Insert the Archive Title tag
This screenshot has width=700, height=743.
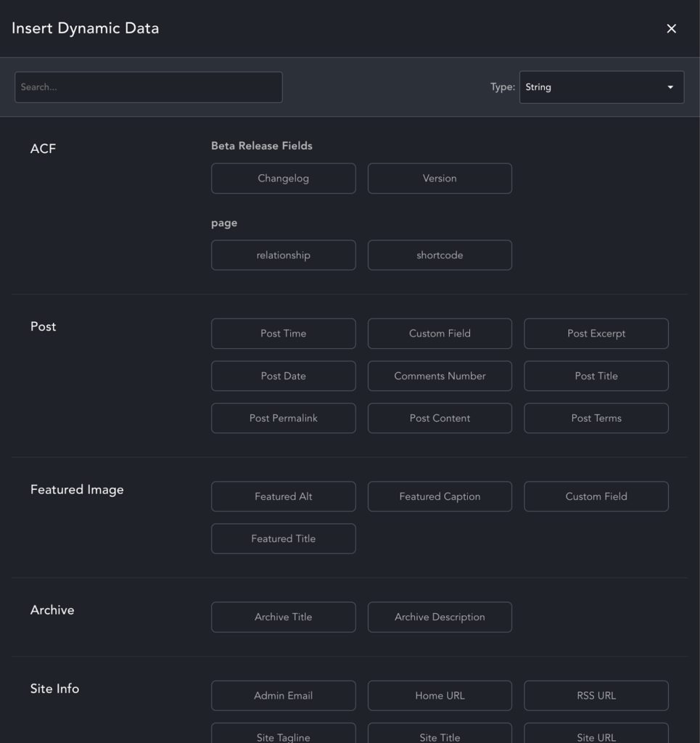click(x=283, y=617)
